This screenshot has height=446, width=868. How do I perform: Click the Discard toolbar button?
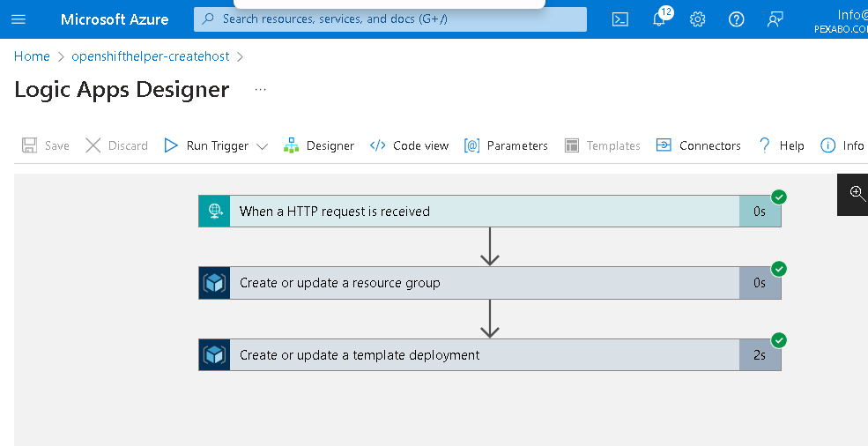pyautogui.click(x=117, y=145)
